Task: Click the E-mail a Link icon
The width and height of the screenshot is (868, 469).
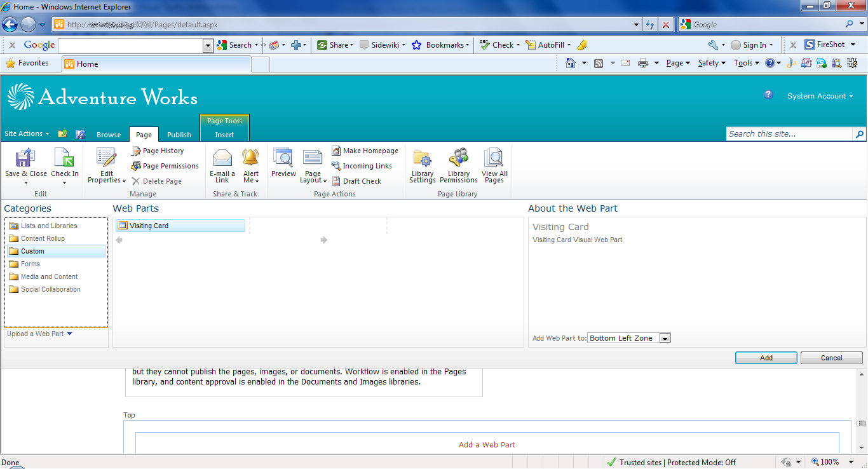Action: pyautogui.click(x=222, y=159)
